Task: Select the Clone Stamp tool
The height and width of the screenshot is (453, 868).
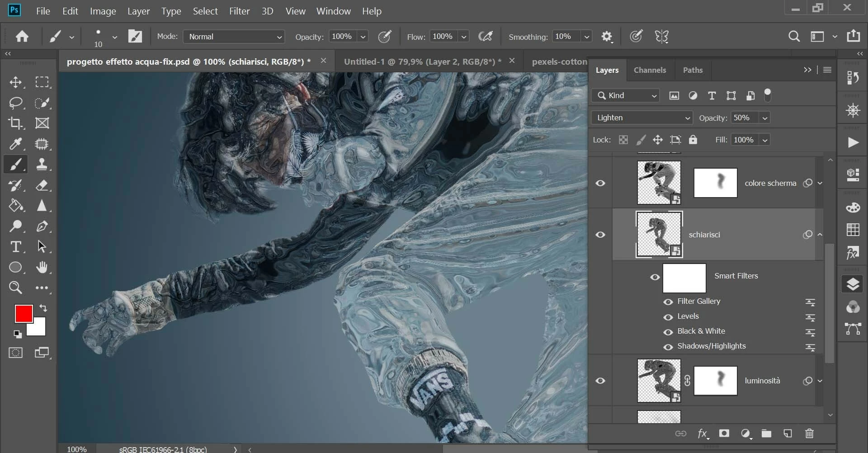Action: point(42,164)
